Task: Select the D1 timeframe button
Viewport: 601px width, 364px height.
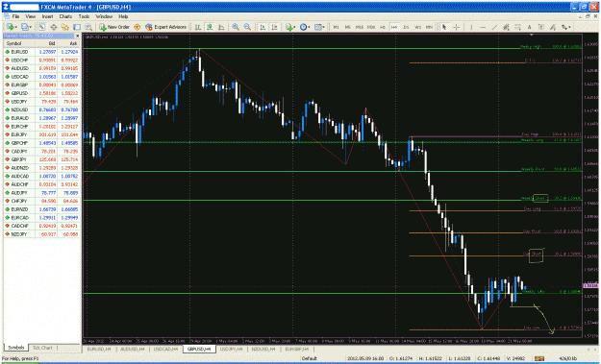Action: [x=407, y=27]
